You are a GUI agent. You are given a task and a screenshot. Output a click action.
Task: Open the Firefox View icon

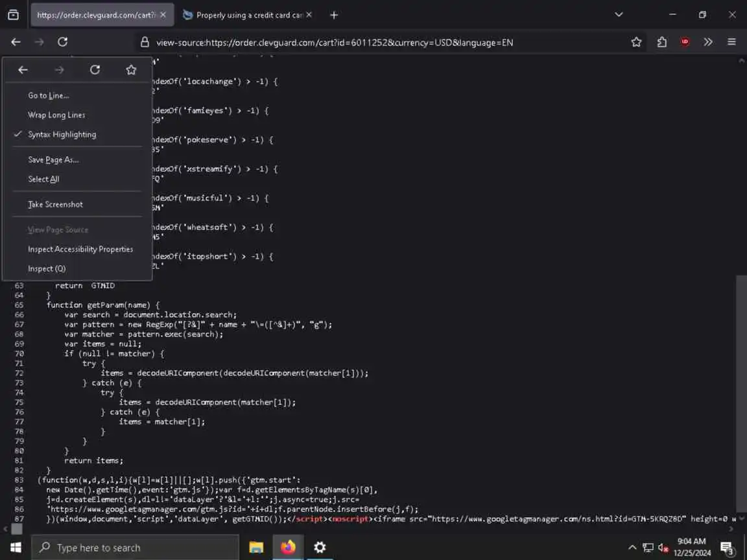click(x=14, y=15)
